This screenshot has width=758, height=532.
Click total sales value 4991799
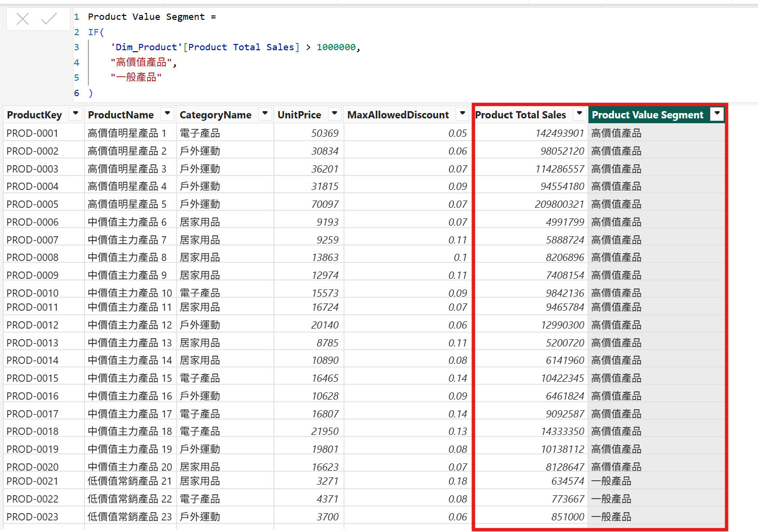(565, 222)
